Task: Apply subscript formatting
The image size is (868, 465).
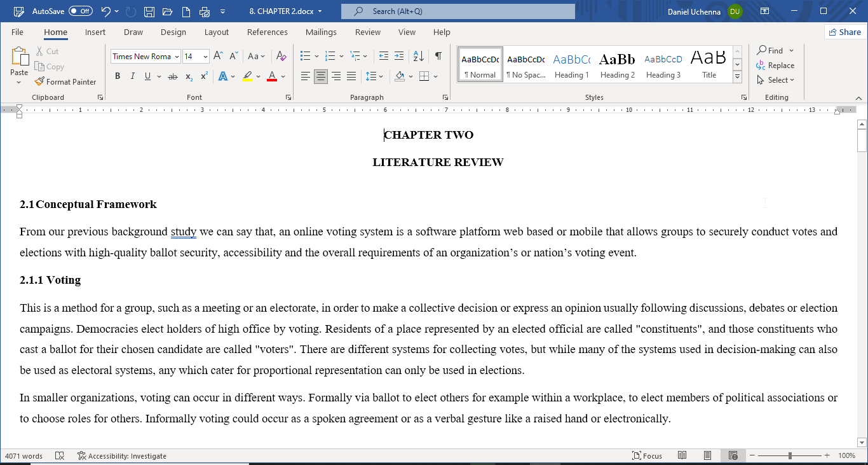Action: (188, 76)
